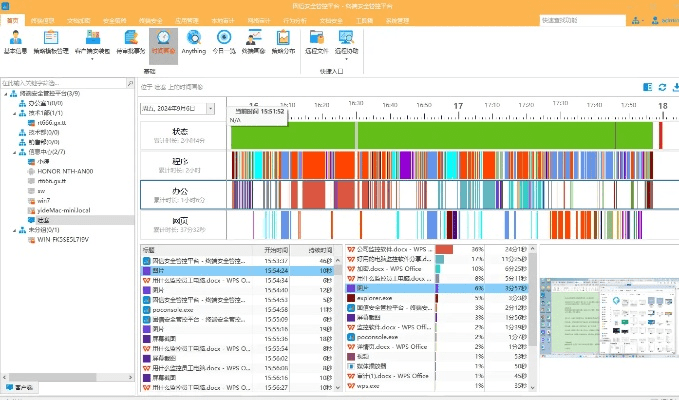
Task: Open the date picker dropdown arrow
Action: point(210,108)
